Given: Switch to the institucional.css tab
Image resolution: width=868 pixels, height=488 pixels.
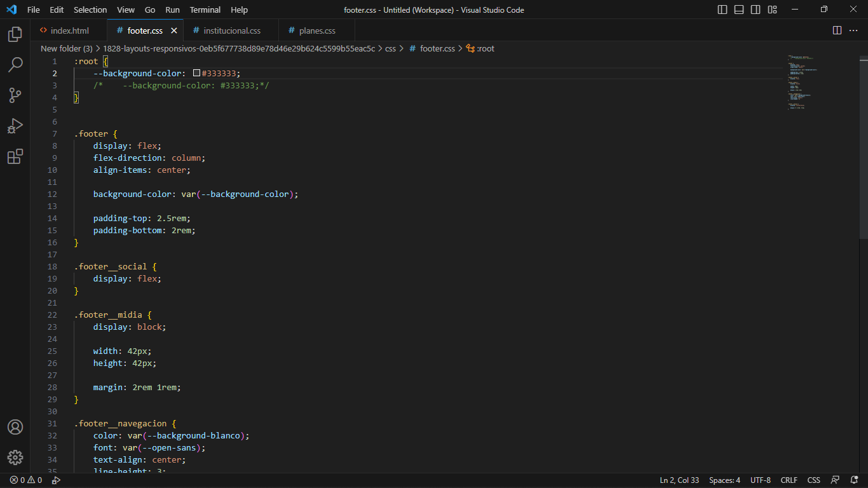Looking at the screenshot, I should pos(231,30).
